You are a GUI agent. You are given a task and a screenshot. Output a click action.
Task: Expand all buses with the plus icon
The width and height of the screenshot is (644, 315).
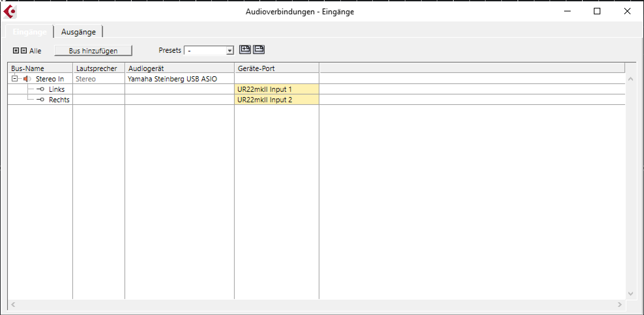click(x=16, y=50)
